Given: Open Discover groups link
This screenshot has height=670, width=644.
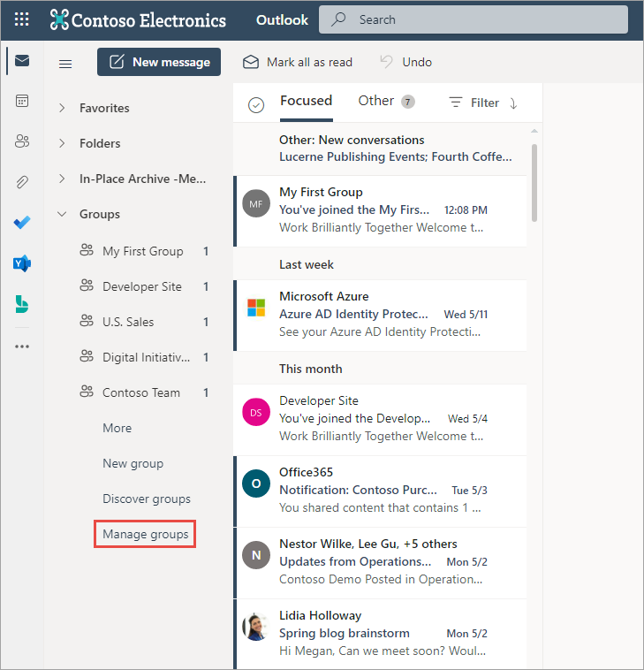Looking at the screenshot, I should [x=147, y=499].
